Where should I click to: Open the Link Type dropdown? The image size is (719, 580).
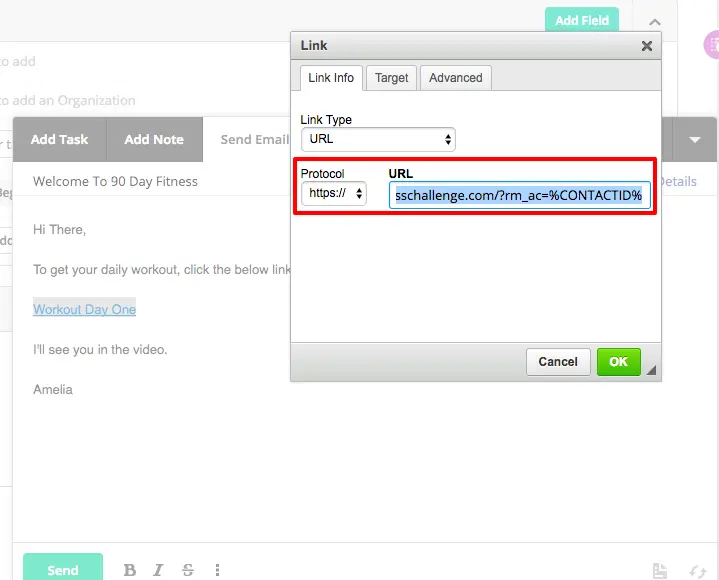pyautogui.click(x=378, y=140)
